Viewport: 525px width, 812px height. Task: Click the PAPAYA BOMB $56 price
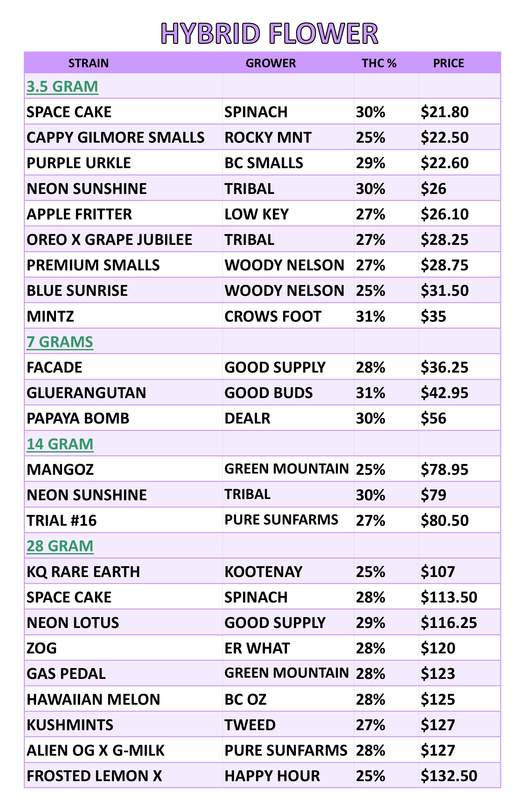click(434, 419)
